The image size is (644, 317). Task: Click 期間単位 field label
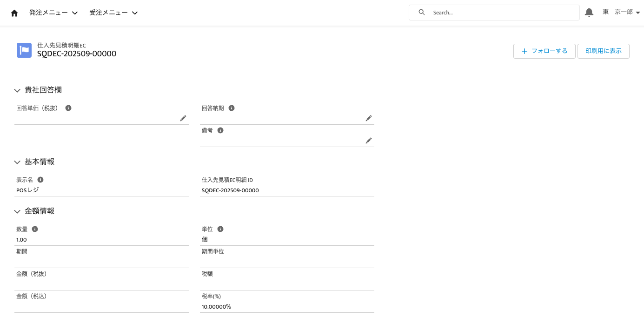tap(213, 251)
